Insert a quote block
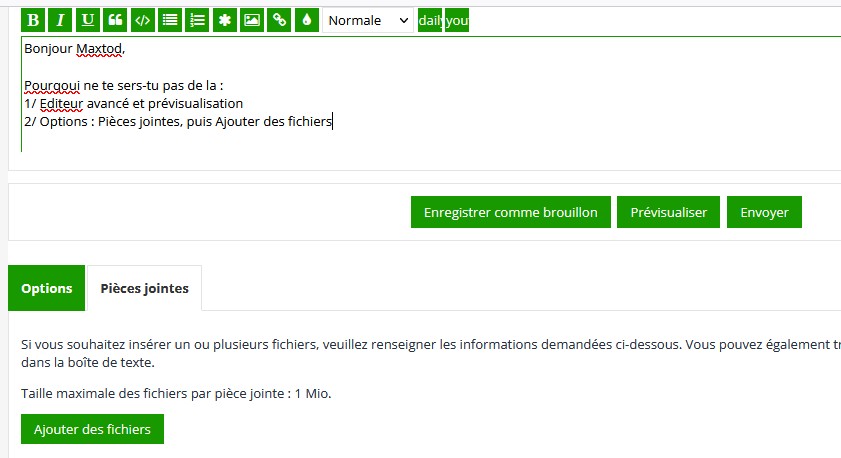The height and width of the screenshot is (458, 841). click(x=115, y=20)
